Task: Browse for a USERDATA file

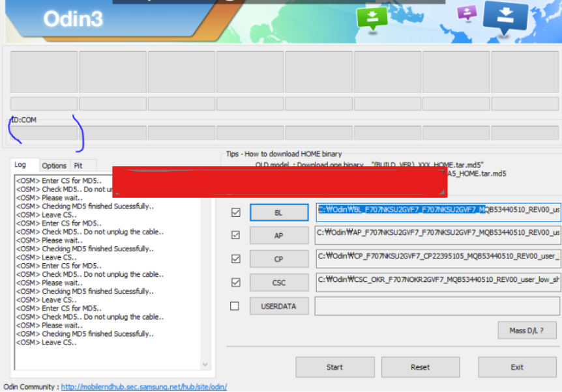Action: (279, 307)
